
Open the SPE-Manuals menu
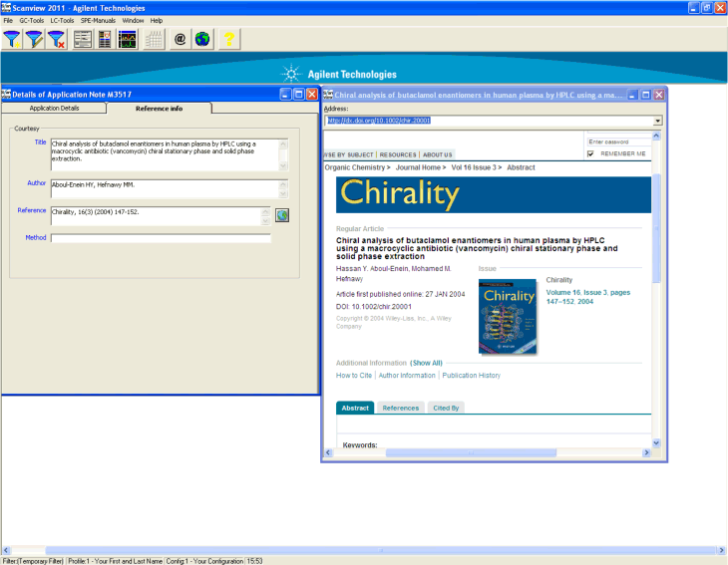pos(98,20)
